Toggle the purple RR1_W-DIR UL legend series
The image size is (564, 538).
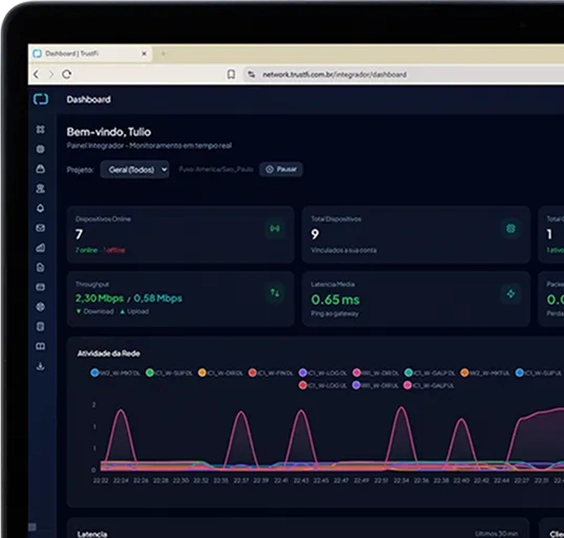coord(376,385)
